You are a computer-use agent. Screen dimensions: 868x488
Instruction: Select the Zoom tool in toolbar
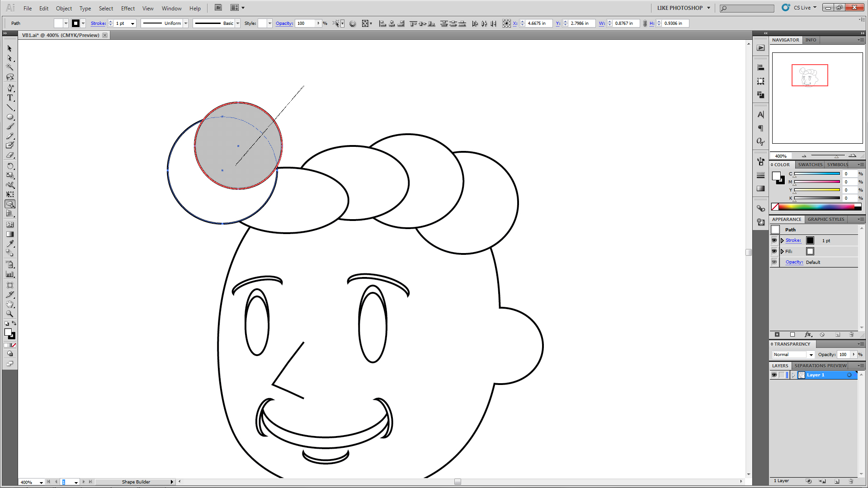10,314
